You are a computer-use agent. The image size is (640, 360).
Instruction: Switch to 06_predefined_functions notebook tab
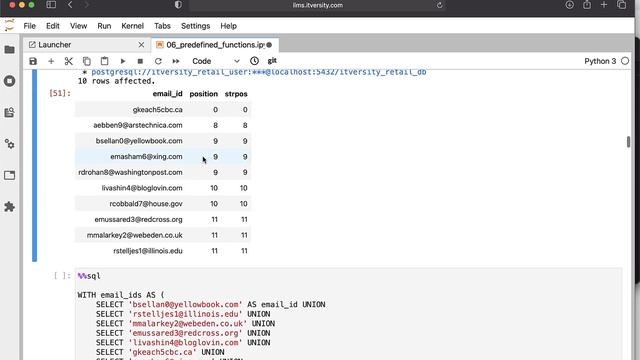pos(215,45)
